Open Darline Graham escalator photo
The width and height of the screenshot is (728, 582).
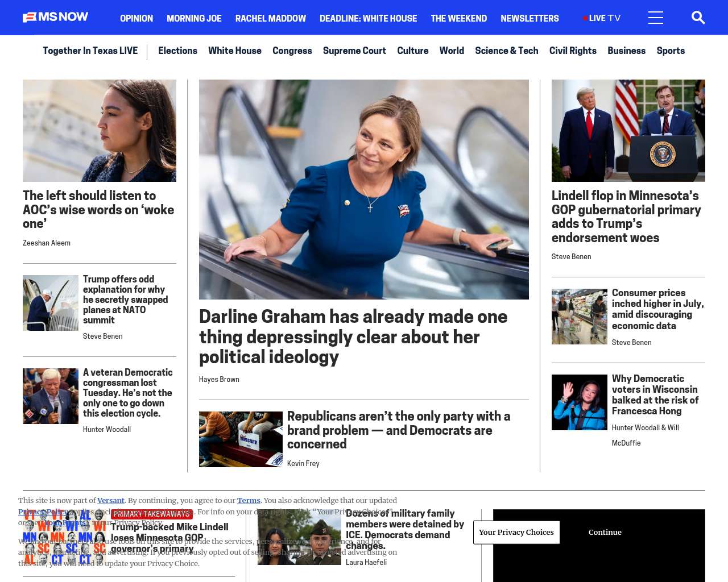point(364,189)
